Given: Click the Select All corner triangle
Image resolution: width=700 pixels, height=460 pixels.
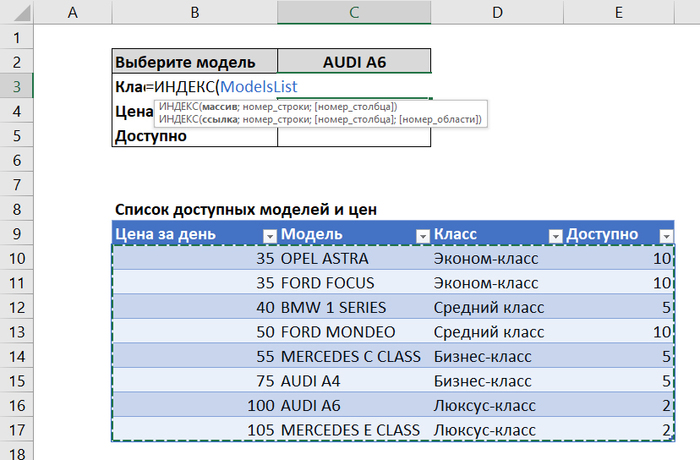Looking at the screenshot, I should point(21,13).
